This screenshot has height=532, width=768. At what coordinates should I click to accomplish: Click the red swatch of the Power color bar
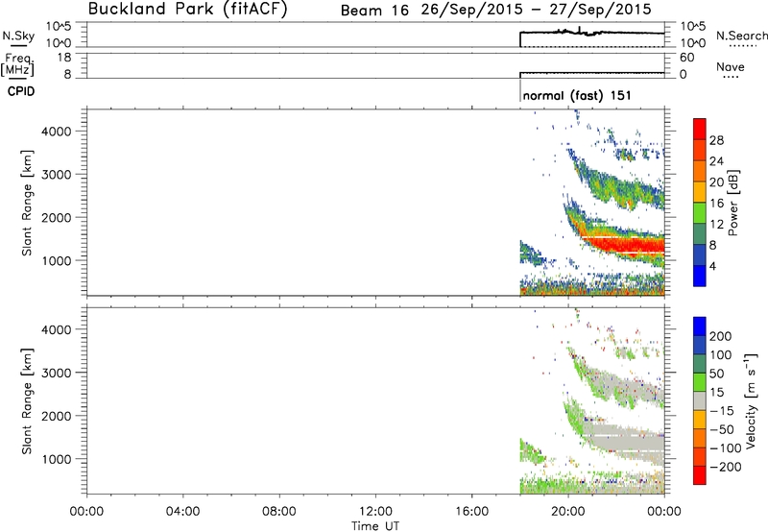(x=700, y=130)
